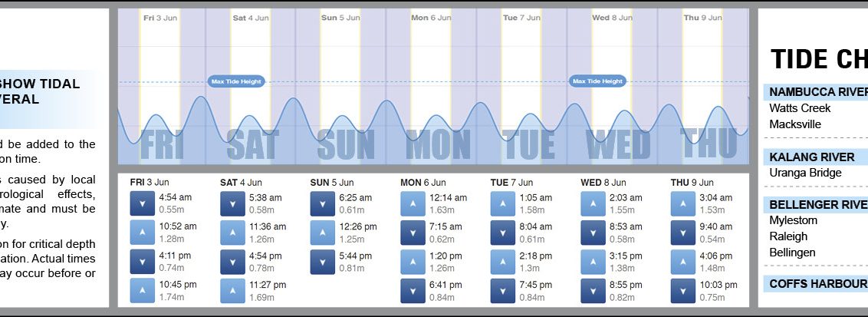Screen dimensions: 868x317
Task: Click the high tide arrow beside Saturday 11:27 pm
Action: pos(232,290)
